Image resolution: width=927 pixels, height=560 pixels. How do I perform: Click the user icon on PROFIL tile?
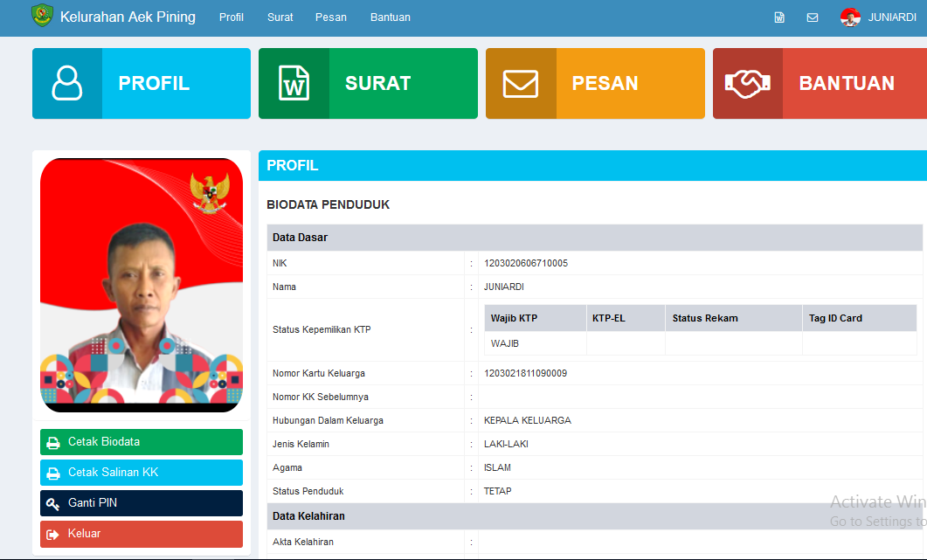[67, 84]
